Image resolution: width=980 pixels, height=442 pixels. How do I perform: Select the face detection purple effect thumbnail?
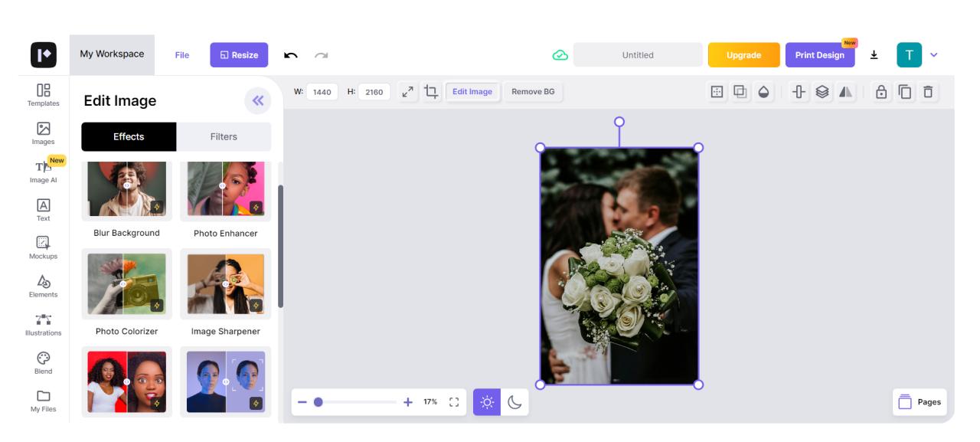[225, 381]
